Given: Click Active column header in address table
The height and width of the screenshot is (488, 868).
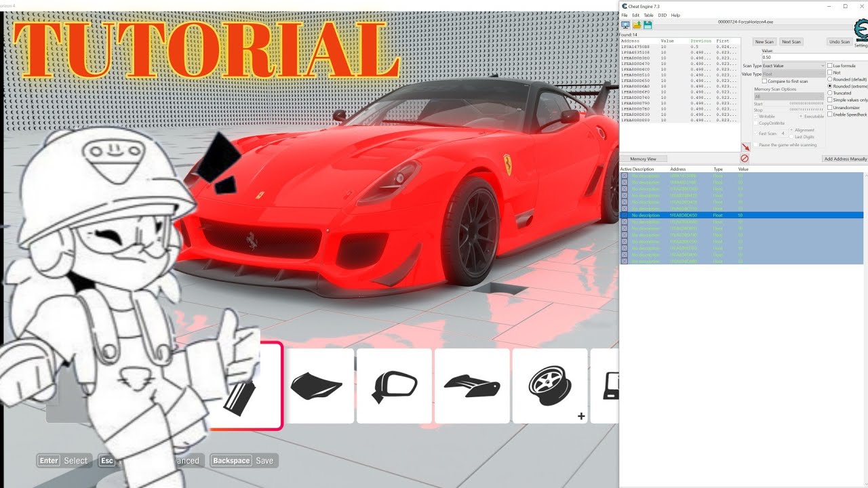Looking at the screenshot, I should 625,169.
